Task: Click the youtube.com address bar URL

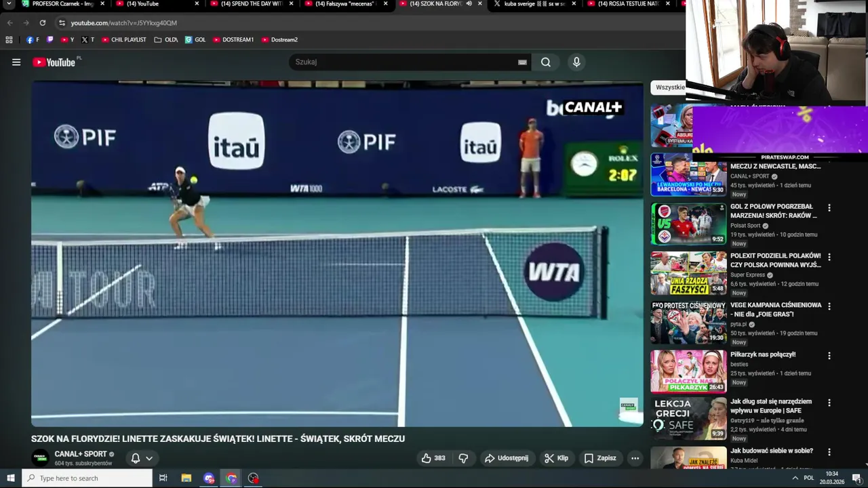Action: (x=124, y=22)
